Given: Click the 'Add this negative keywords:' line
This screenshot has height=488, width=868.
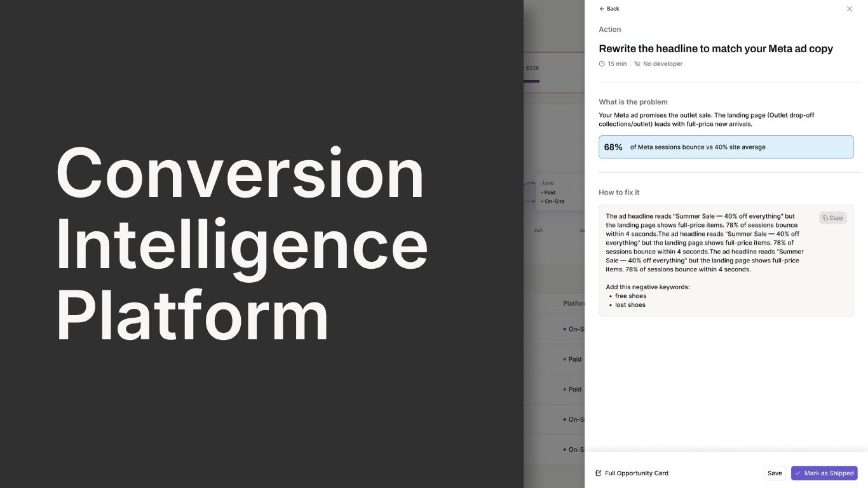Looking at the screenshot, I should (x=648, y=287).
